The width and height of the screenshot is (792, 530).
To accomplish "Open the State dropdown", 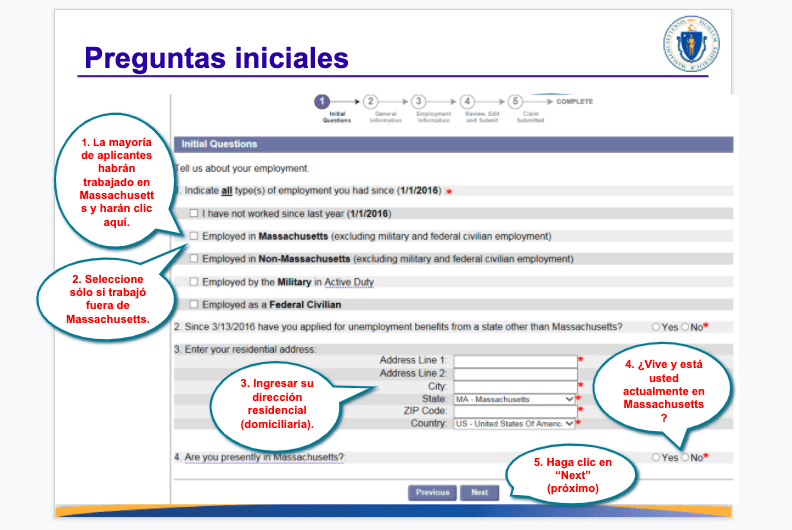I will pos(514,399).
